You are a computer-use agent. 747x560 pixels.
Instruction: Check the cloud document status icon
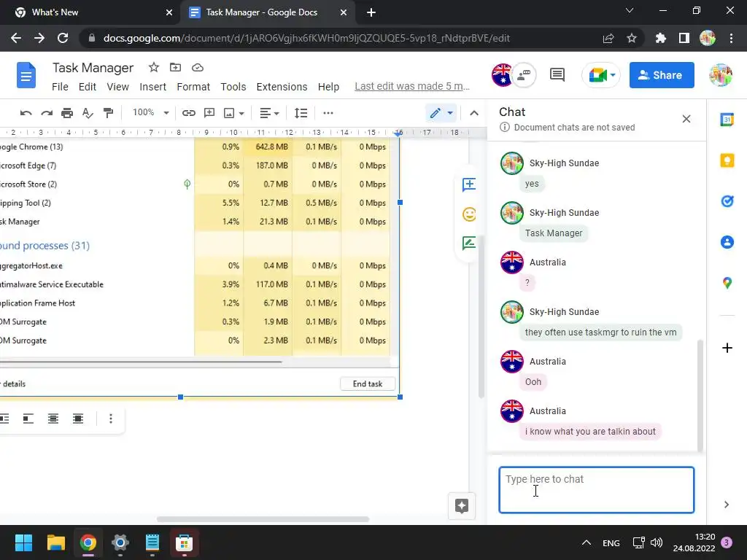198,68
